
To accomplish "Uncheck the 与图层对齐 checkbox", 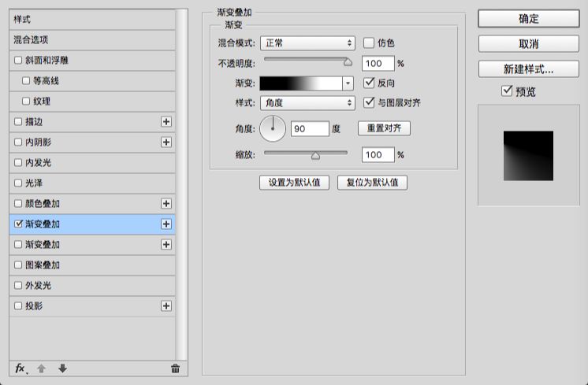I will click(x=369, y=102).
